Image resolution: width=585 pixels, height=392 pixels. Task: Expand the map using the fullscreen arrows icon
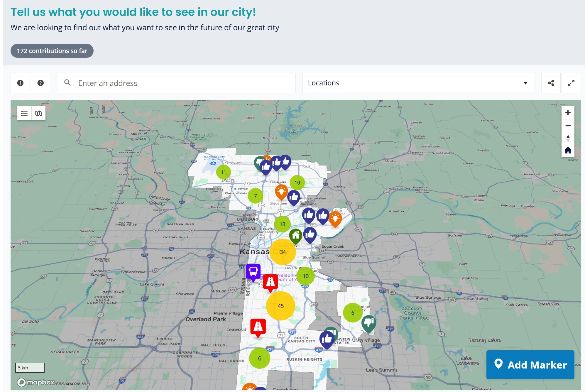click(x=571, y=83)
